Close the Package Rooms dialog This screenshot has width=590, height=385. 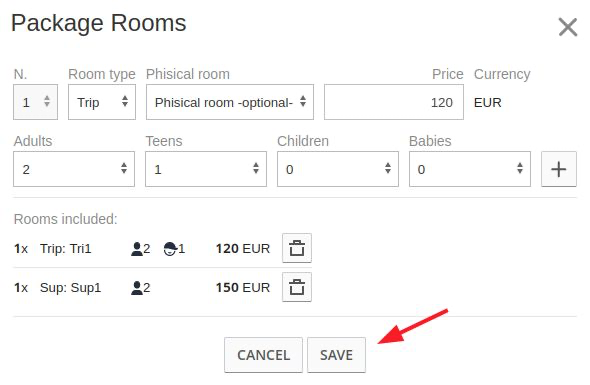pos(568,27)
